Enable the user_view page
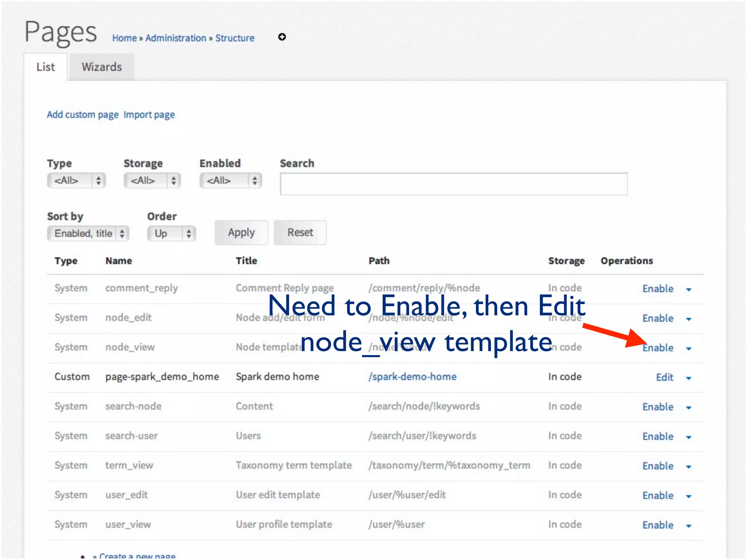The height and width of the screenshot is (560, 747). [x=658, y=525]
